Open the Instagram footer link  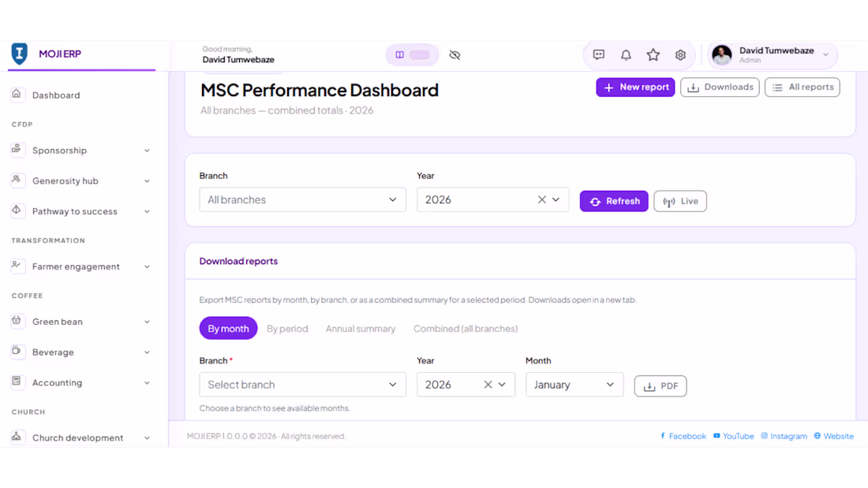point(784,436)
